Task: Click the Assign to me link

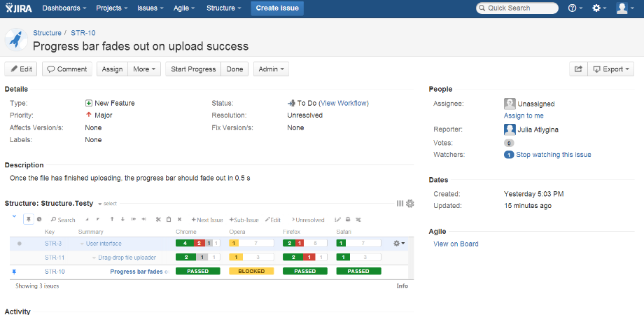Action: click(x=524, y=115)
